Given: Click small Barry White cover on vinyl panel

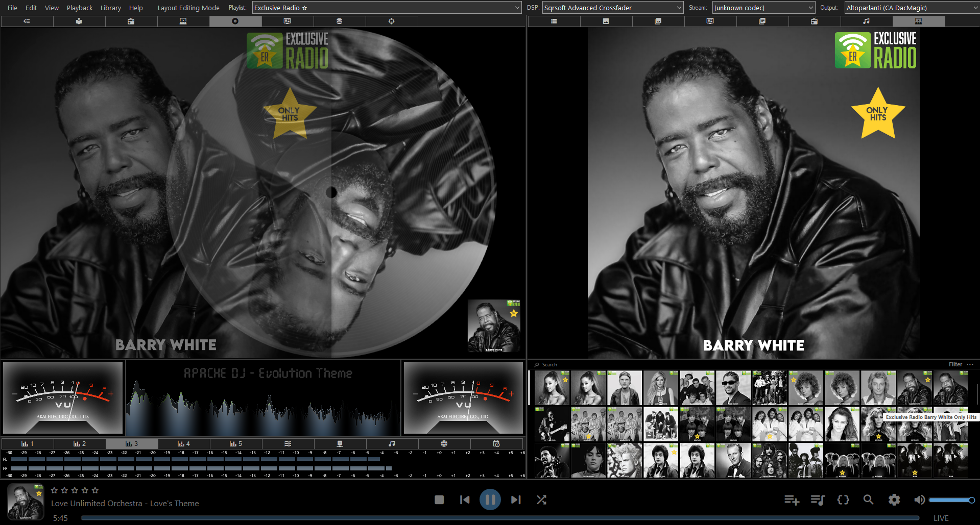Looking at the screenshot, I should 494,326.
